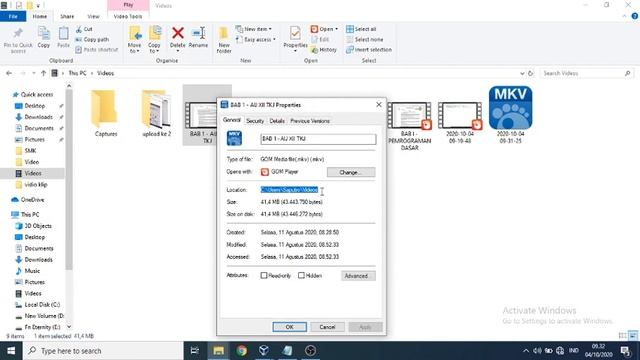Open the upload ke 2 folder
Screen dimensions: 640x360
coord(156,113)
